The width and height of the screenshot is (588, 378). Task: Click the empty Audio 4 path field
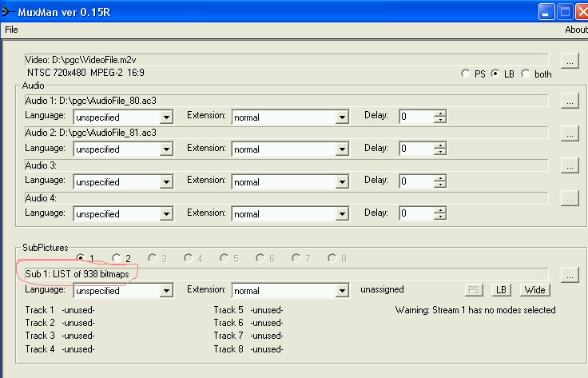coord(287,198)
